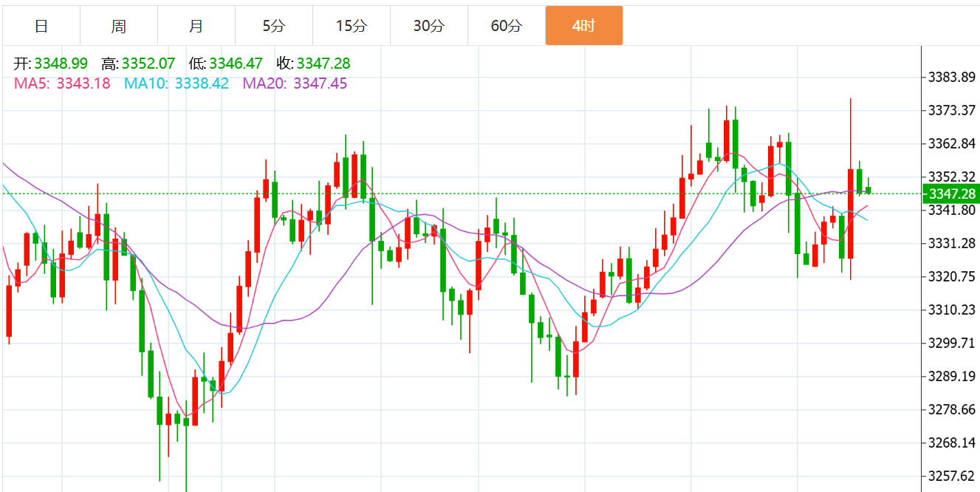Viewport: 980px width, 492px height.
Task: Click the 3320.75 price axis label
Action: click(x=952, y=276)
